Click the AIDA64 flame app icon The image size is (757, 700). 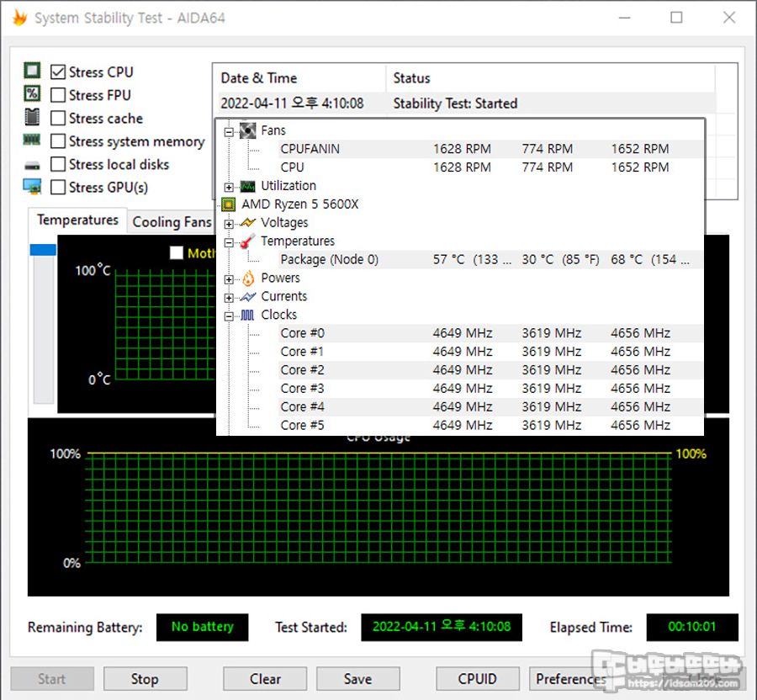pyautogui.click(x=19, y=18)
